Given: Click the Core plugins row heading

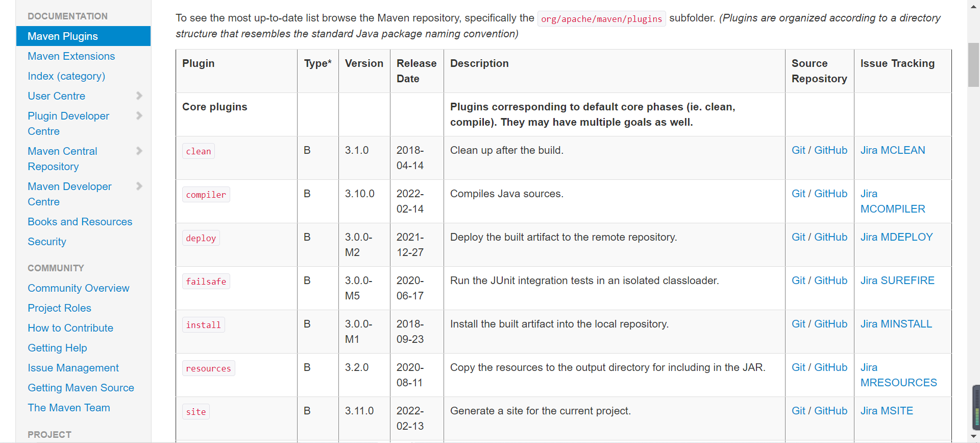Looking at the screenshot, I should click(x=214, y=107).
